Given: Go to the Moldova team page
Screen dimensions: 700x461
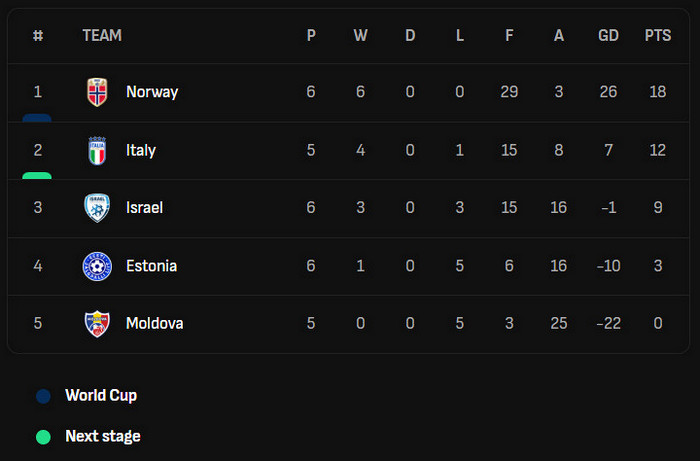Looking at the screenshot, I should 155,324.
